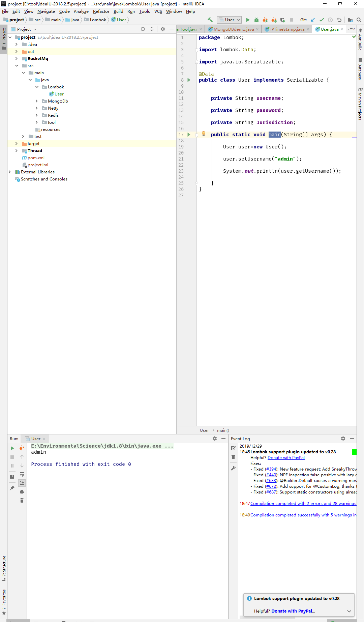Pin the Run tab
364x622 pixels.
coord(12,488)
